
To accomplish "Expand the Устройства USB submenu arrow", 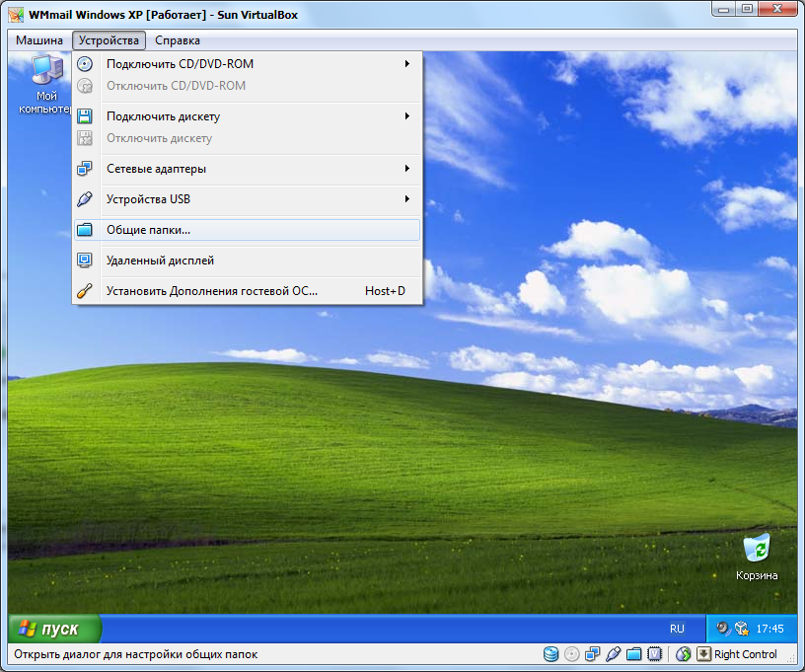I will [407, 198].
